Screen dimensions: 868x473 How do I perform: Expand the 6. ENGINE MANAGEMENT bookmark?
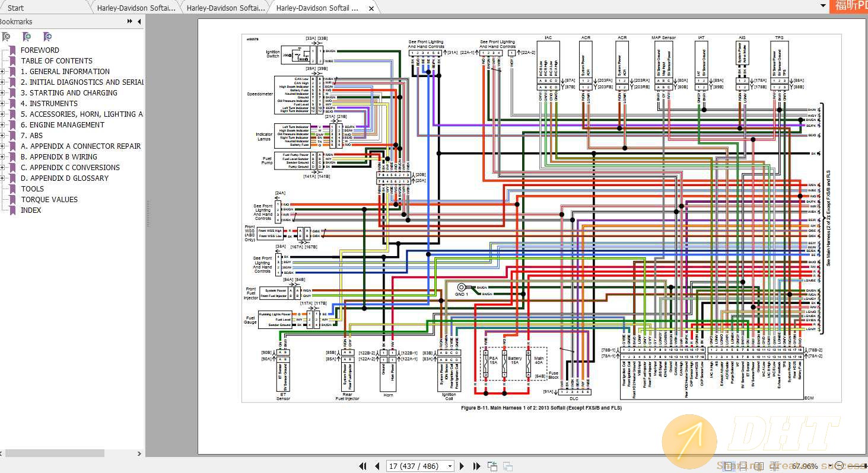tap(2, 124)
